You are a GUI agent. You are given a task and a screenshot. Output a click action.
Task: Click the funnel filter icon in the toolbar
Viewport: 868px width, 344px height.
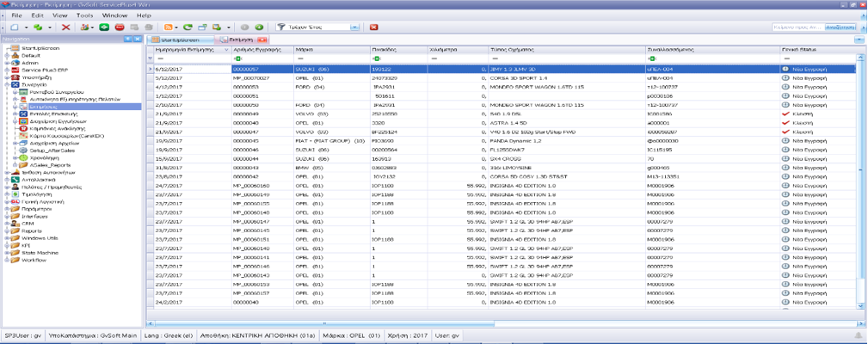tap(280, 28)
